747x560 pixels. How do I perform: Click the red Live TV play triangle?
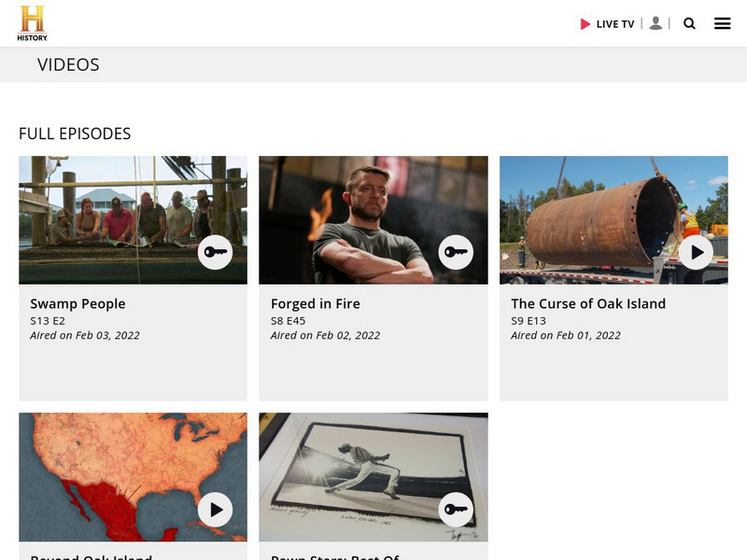pyautogui.click(x=585, y=24)
